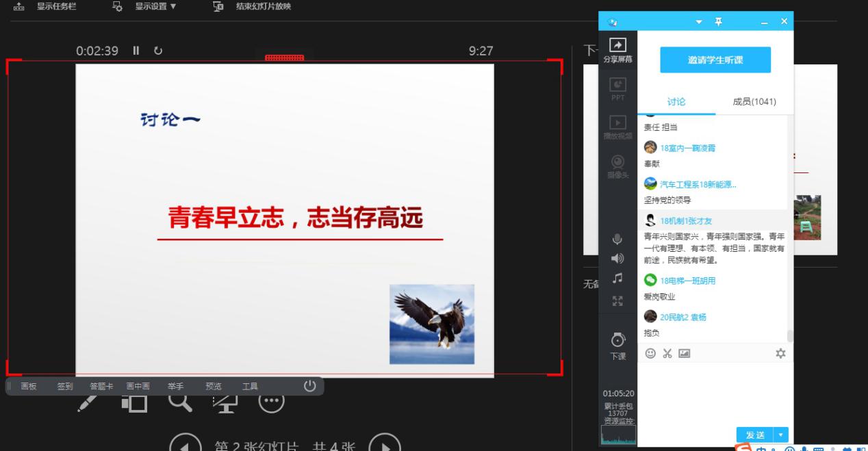The image size is (868, 451).
Task: Pause the slideshow timer
Action: [x=136, y=51]
